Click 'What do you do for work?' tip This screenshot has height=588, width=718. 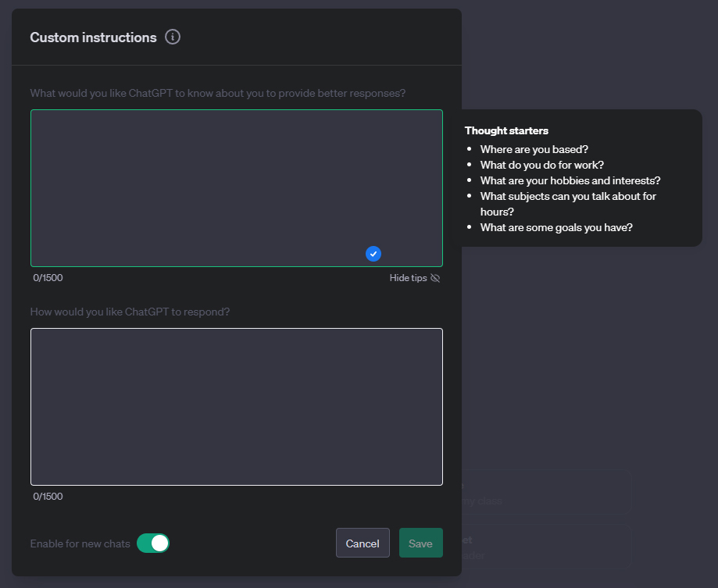(541, 166)
